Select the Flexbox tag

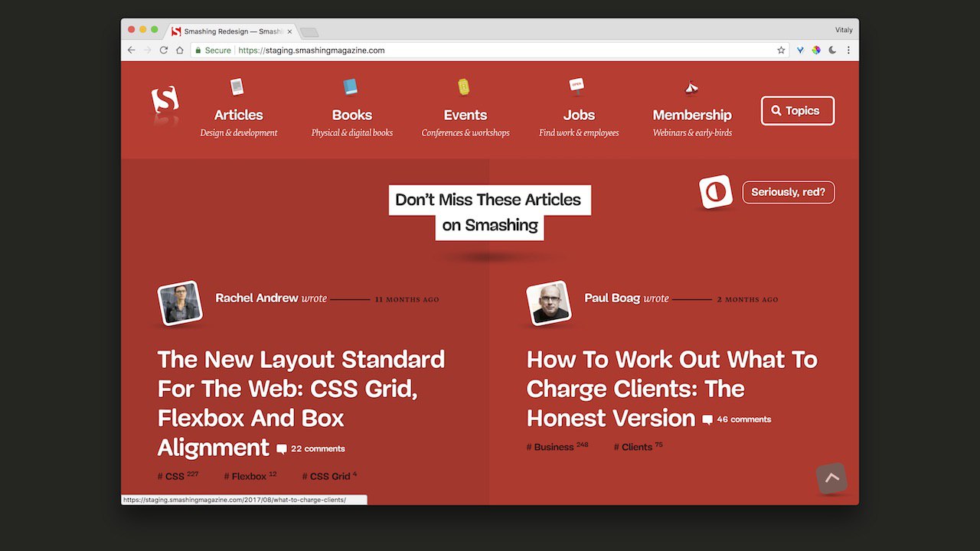[x=250, y=476]
